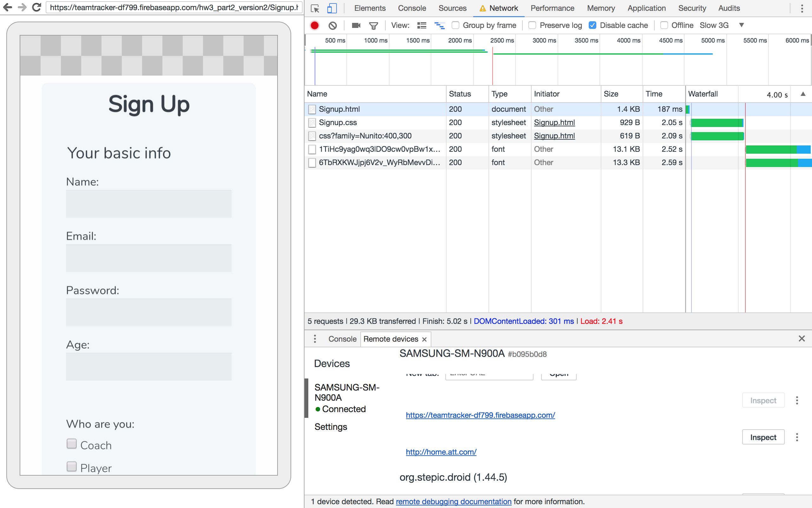Click the 1TiHc9yag0wq font row icon
The image size is (812, 508).
[x=312, y=149]
